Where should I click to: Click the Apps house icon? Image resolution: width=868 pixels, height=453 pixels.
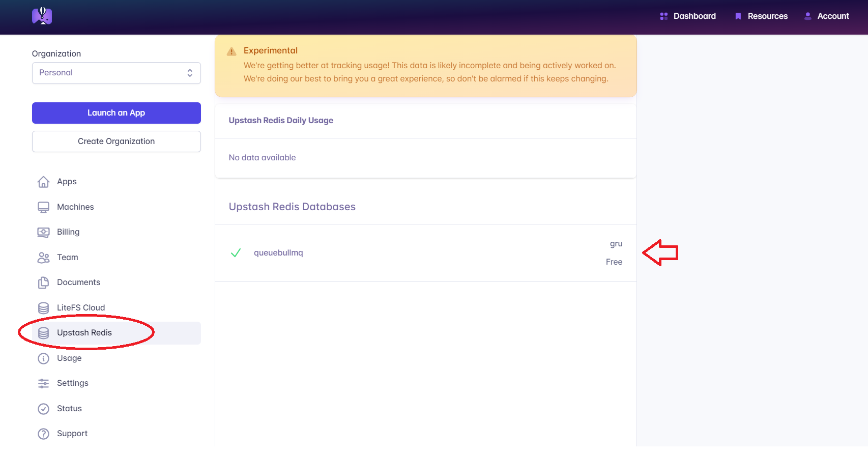click(44, 182)
